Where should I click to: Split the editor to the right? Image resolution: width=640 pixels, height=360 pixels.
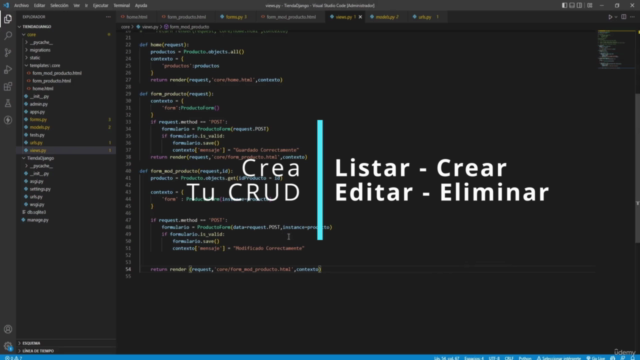pyautogui.click(x=624, y=17)
